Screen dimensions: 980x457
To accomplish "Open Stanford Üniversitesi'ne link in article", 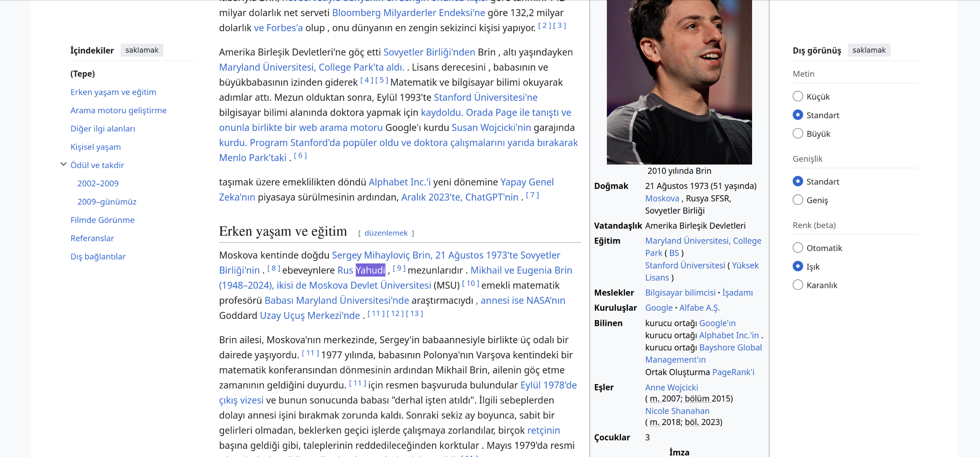I will (486, 97).
